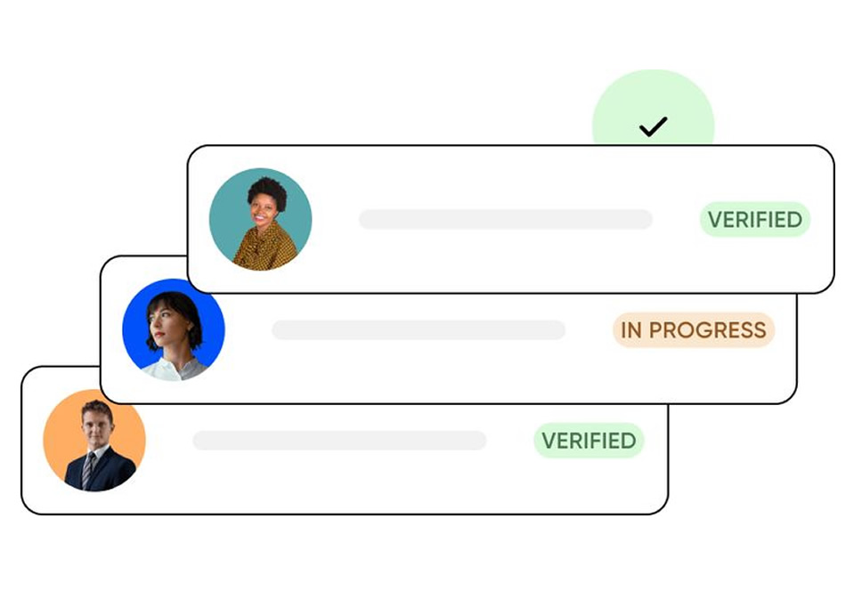Select the blue-background woman's avatar
The image size is (862, 616).
[174, 329]
